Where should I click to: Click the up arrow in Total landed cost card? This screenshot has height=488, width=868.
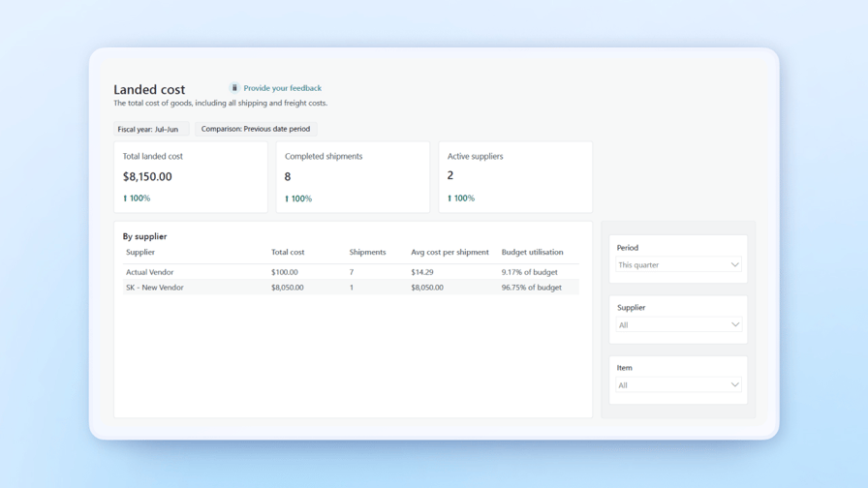pos(125,198)
